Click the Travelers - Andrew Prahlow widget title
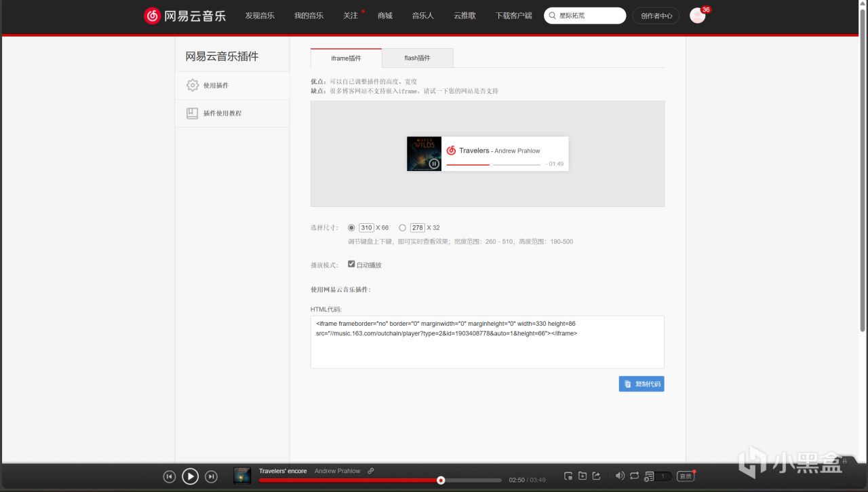This screenshot has height=492, width=868. [500, 151]
